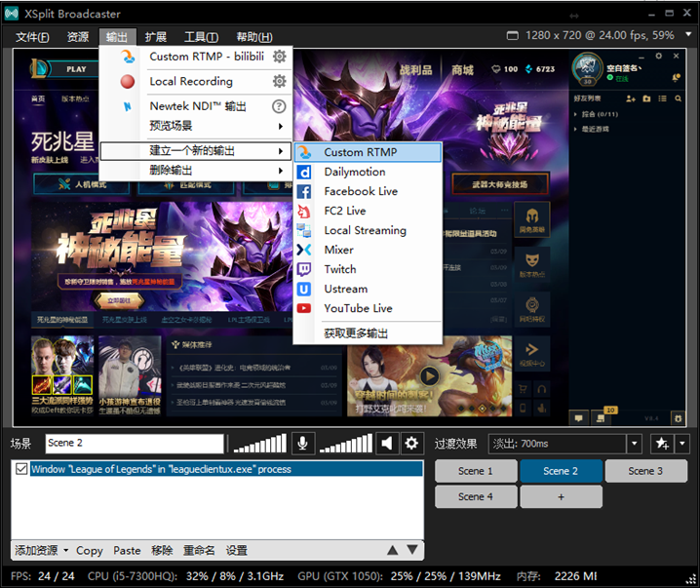Expand 删除输出 submenu
700x588 pixels.
click(x=196, y=170)
